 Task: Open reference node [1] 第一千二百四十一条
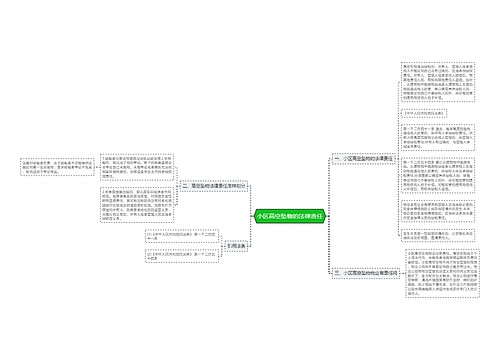(x=182, y=236)
